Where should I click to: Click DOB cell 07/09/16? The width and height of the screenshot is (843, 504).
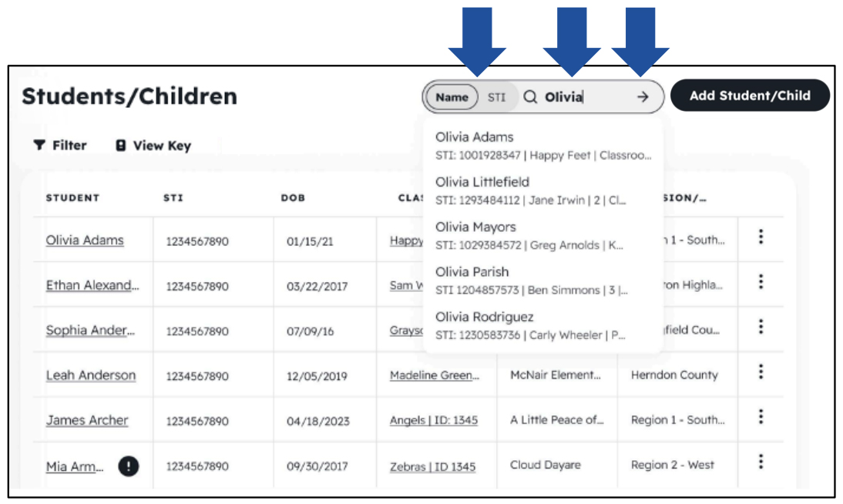click(310, 331)
